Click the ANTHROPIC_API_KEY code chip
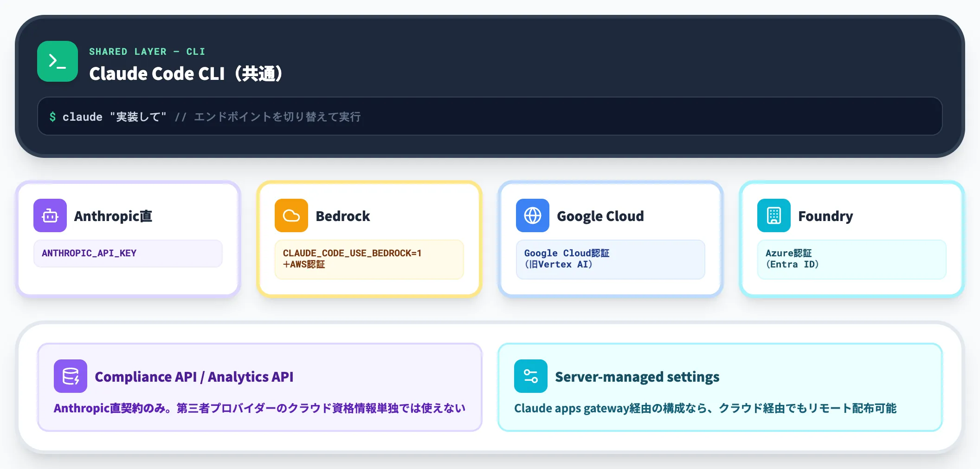Screen dimensions: 980x469 click(x=128, y=254)
